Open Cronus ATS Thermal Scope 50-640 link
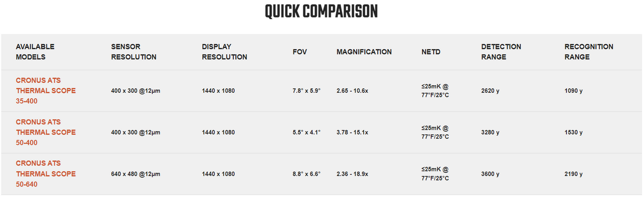The width and height of the screenshot is (644, 197). [46, 174]
